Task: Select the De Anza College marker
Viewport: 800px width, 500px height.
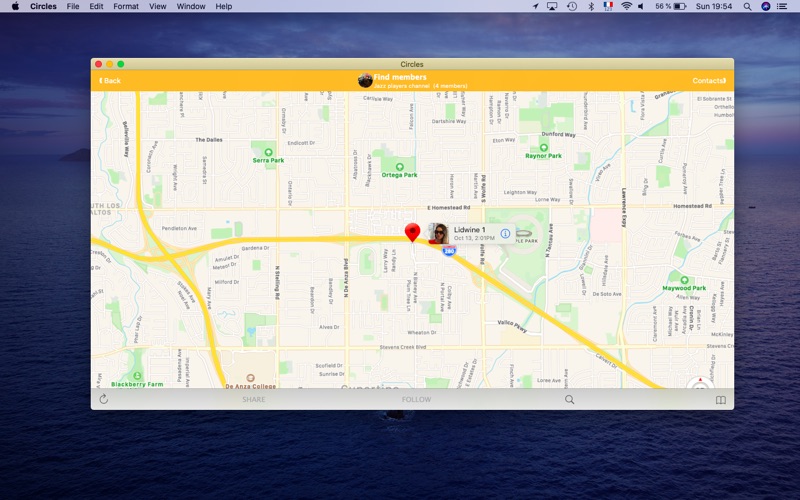Action: [x=251, y=378]
